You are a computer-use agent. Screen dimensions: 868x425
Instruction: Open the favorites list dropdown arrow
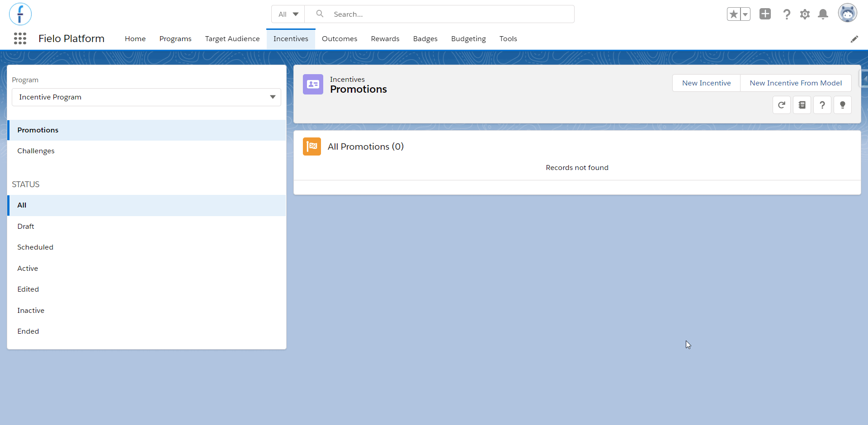click(x=745, y=14)
